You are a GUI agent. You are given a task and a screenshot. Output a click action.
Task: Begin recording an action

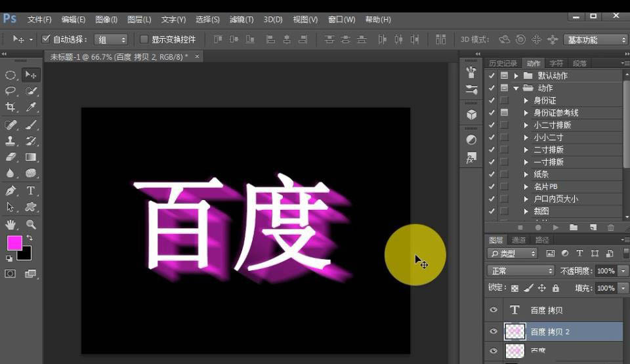click(x=538, y=228)
